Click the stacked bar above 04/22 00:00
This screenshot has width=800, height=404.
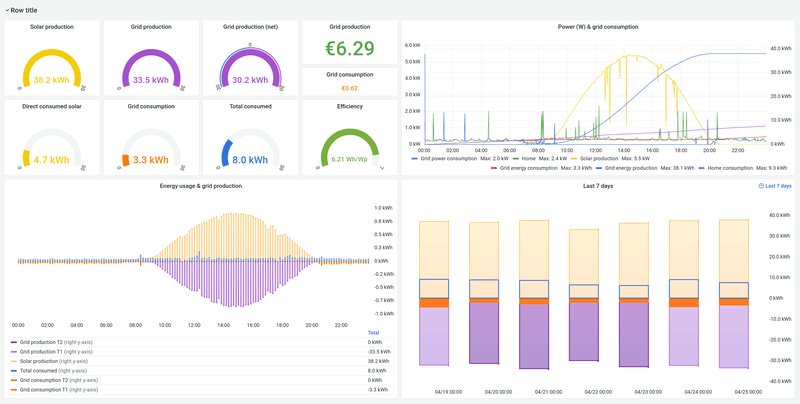point(584,295)
